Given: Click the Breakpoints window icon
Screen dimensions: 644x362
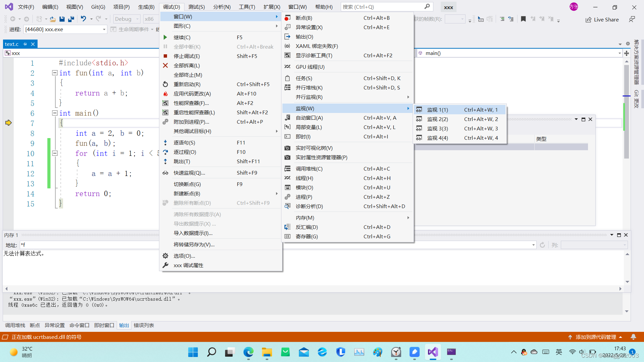Looking at the screenshot, I should tap(287, 18).
